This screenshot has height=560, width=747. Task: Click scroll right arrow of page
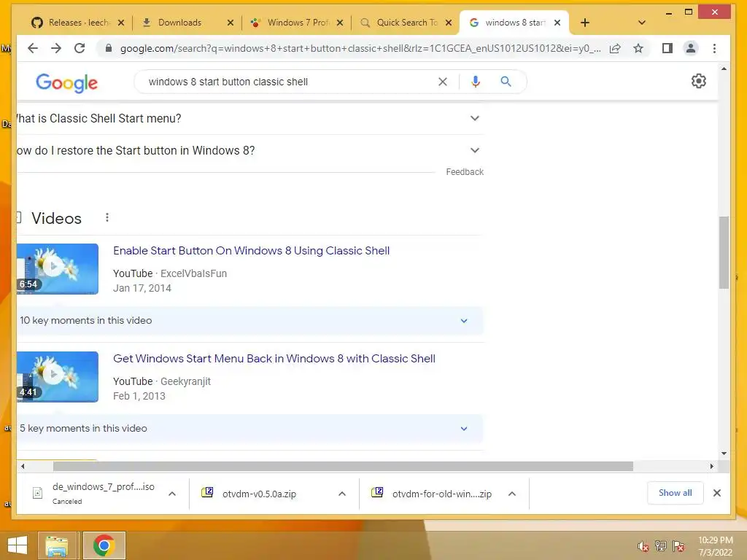point(712,466)
